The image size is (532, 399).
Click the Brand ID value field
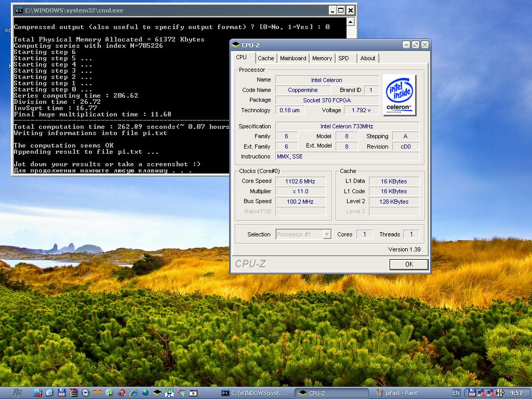pos(371,90)
